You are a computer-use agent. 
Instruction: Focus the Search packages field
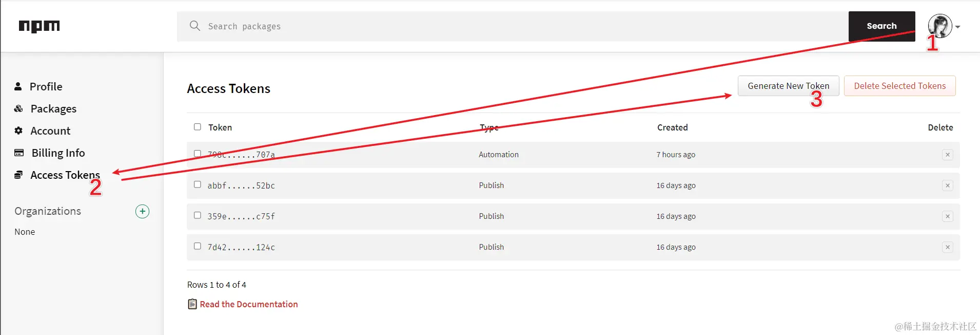tap(513, 26)
